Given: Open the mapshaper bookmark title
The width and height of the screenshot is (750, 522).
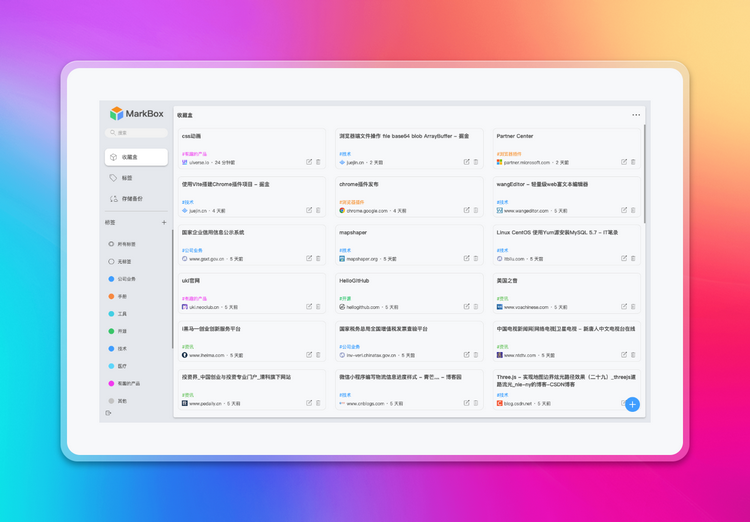Looking at the screenshot, I should click(353, 233).
